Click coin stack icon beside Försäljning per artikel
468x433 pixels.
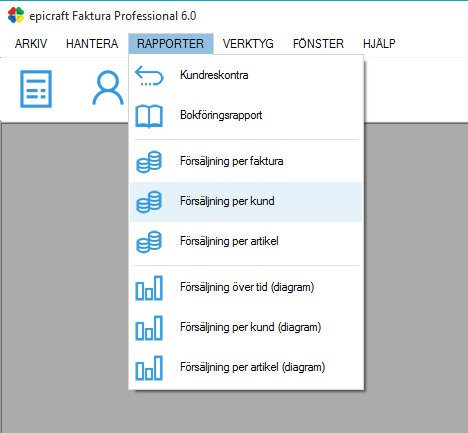tap(149, 242)
